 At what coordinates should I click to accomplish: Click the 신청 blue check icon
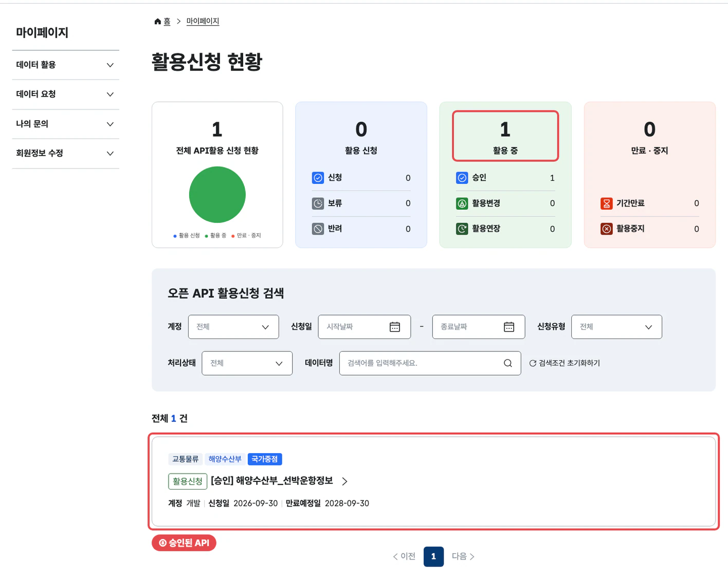[x=318, y=178]
